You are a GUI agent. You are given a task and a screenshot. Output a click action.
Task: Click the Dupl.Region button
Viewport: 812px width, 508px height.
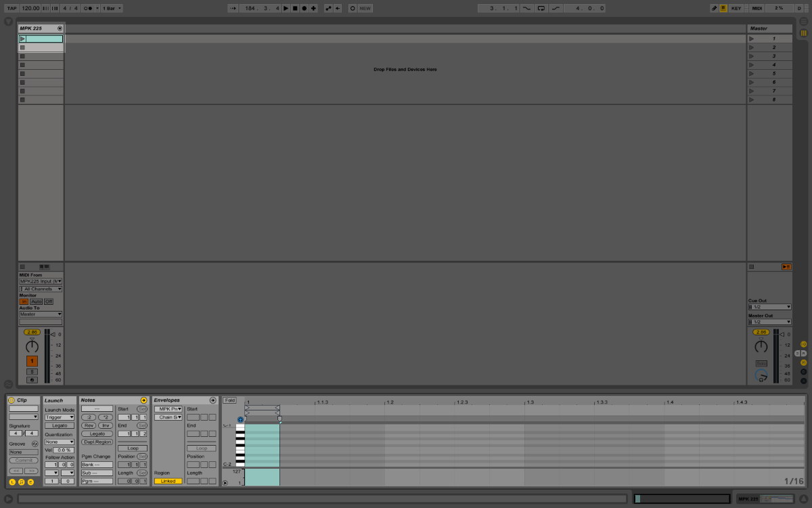point(97,442)
